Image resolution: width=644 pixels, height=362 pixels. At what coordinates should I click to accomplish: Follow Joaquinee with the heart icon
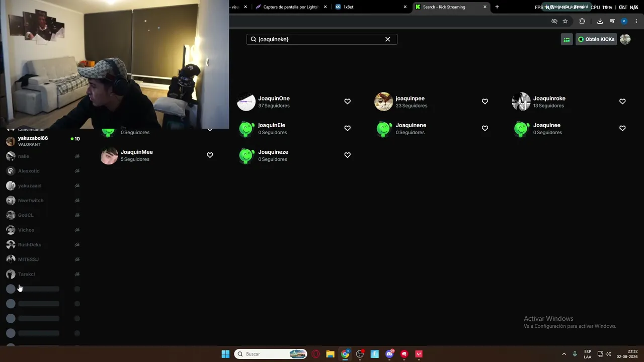pyautogui.click(x=622, y=128)
